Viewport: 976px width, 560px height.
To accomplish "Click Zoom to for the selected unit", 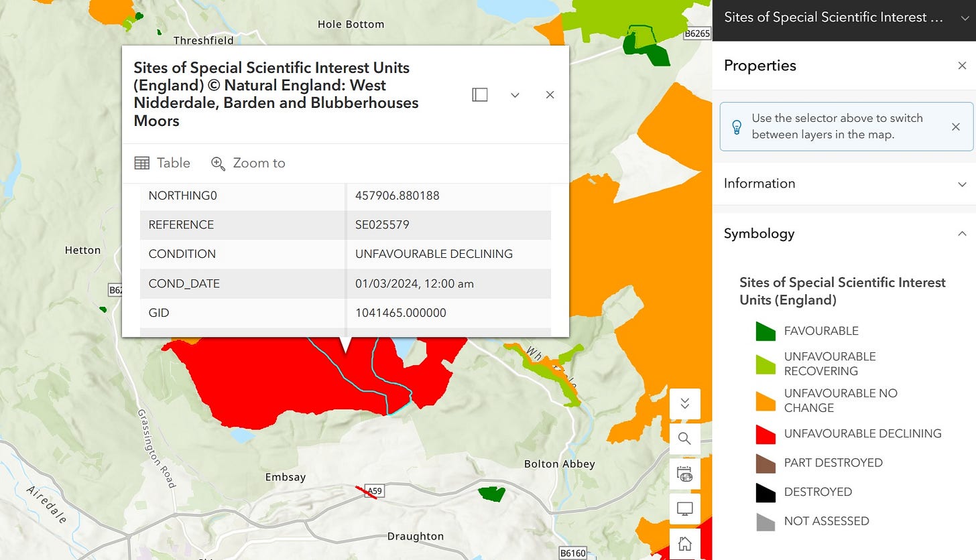I will coord(248,163).
